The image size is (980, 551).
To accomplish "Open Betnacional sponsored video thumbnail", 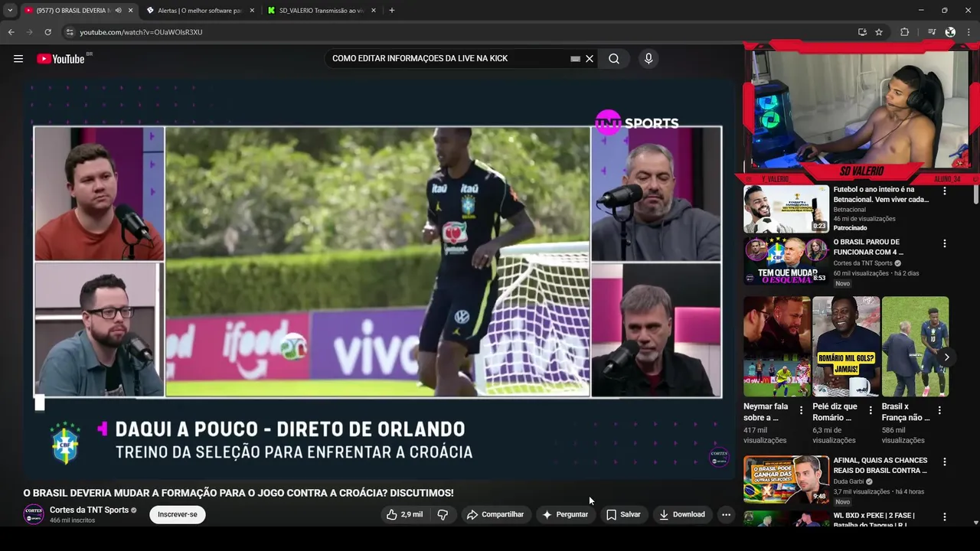I will click(x=786, y=209).
